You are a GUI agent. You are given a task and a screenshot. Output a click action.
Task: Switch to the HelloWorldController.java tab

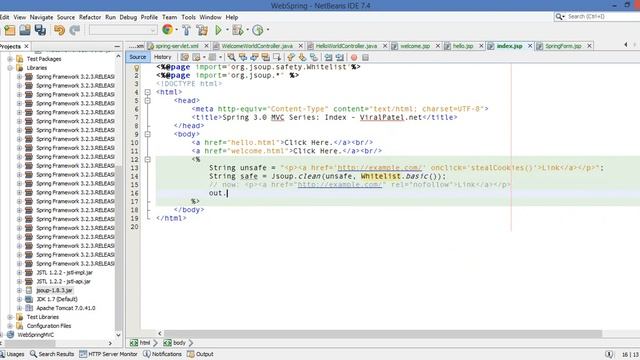[346, 46]
